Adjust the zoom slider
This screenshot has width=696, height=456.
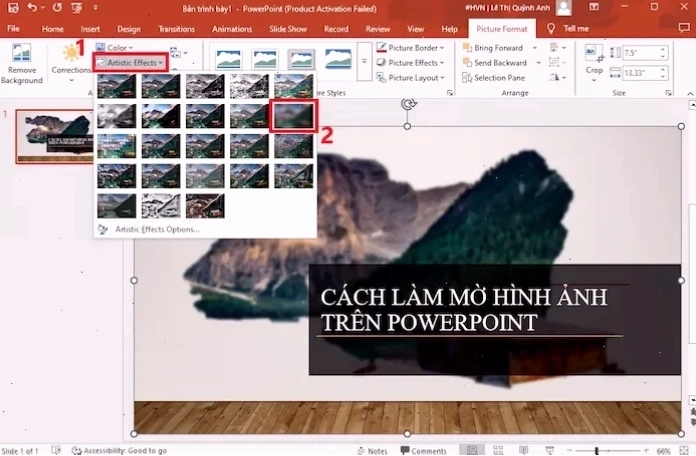[597, 451]
